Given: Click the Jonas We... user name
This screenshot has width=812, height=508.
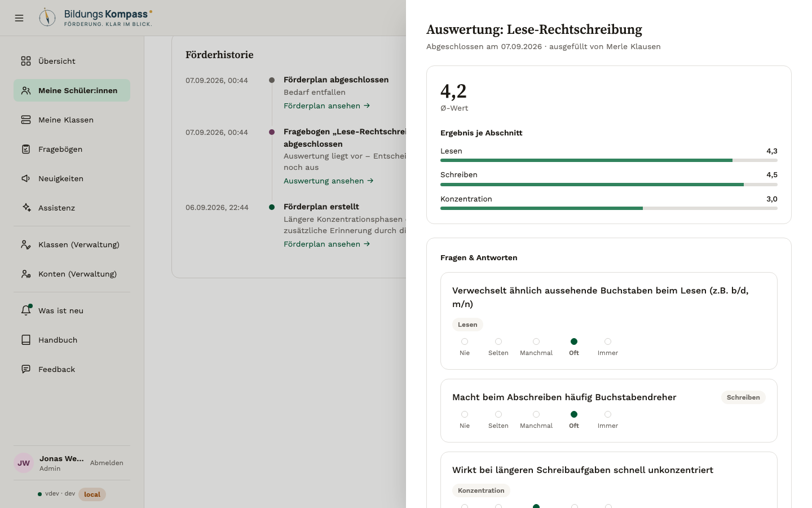Looking at the screenshot, I should (x=61, y=458).
